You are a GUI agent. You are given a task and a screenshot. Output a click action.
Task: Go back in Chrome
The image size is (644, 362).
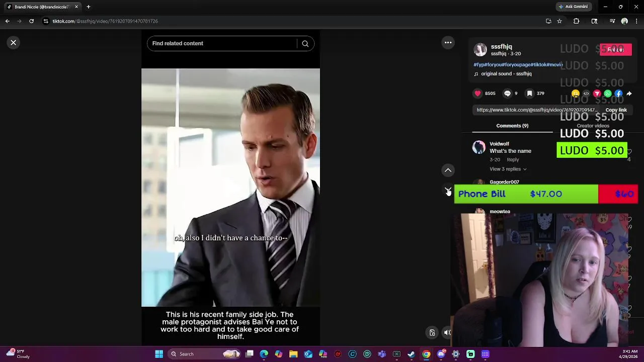8,21
